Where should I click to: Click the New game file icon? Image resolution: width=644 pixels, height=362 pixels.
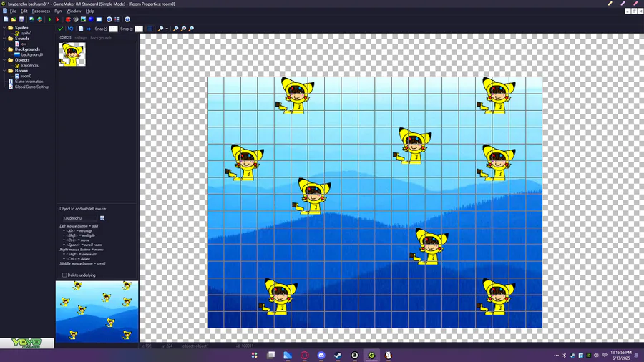[x=6, y=19]
